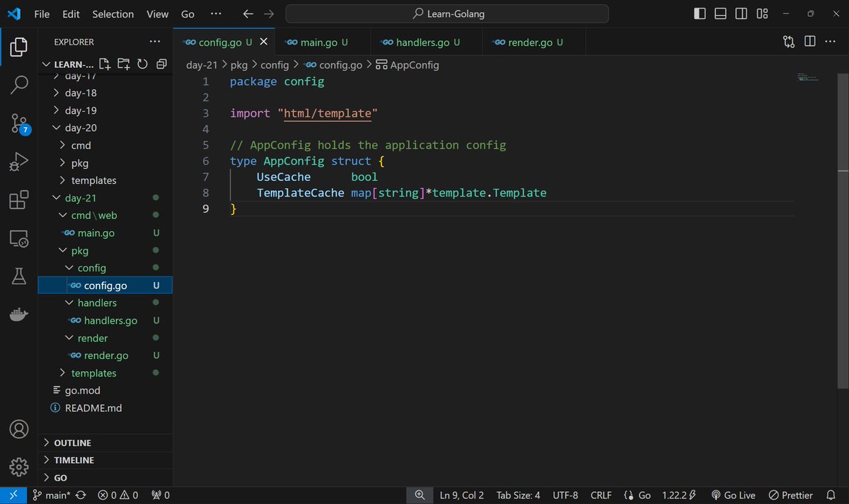This screenshot has width=849, height=504.
Task: Change Tab Size: 4 setting
Action: click(518, 496)
